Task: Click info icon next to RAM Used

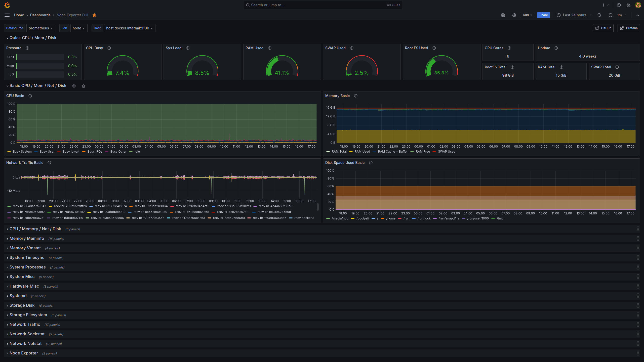Action: tap(270, 48)
